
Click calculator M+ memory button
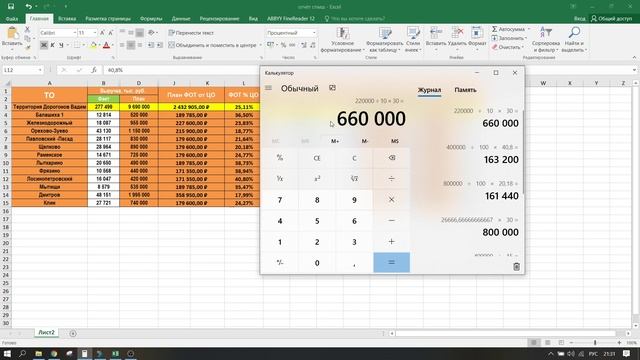click(335, 141)
